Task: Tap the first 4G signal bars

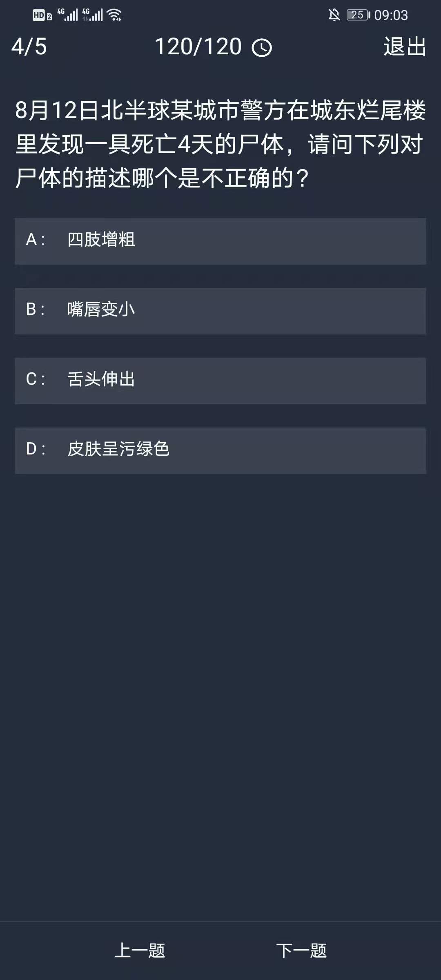Action: [67, 15]
